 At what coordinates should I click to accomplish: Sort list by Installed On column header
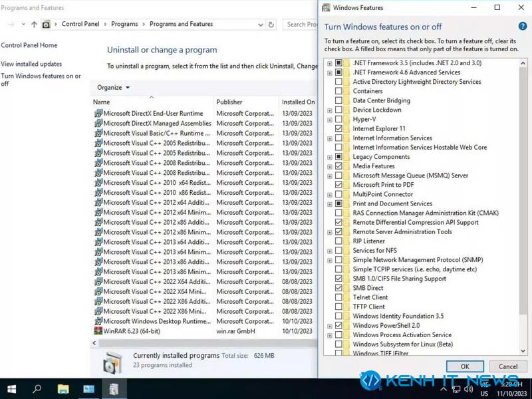point(298,102)
